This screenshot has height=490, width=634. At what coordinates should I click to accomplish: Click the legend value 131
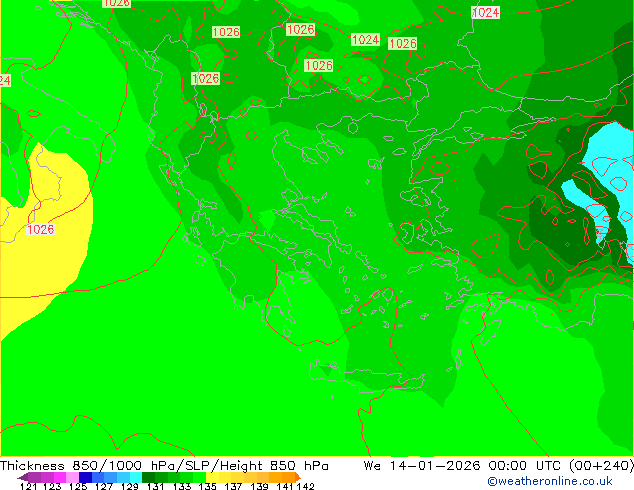coord(155,486)
